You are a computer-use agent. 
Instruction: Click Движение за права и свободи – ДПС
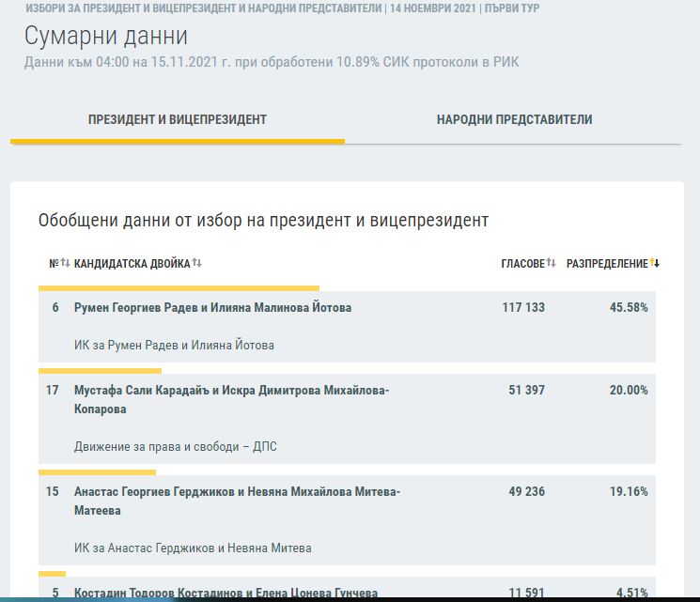[175, 447]
